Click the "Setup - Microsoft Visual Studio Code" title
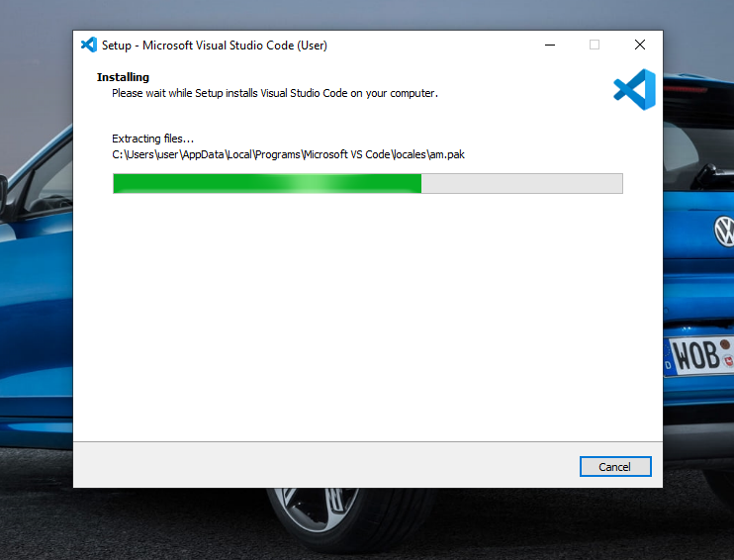734x560 pixels. point(215,46)
